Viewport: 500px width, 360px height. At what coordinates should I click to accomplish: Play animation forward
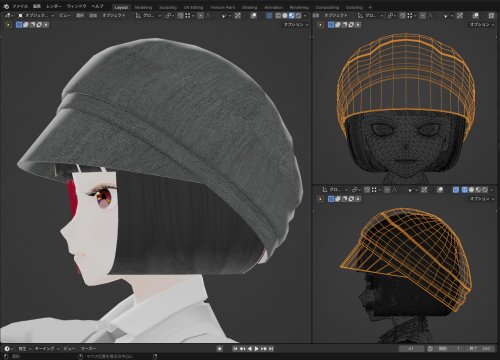click(257, 349)
